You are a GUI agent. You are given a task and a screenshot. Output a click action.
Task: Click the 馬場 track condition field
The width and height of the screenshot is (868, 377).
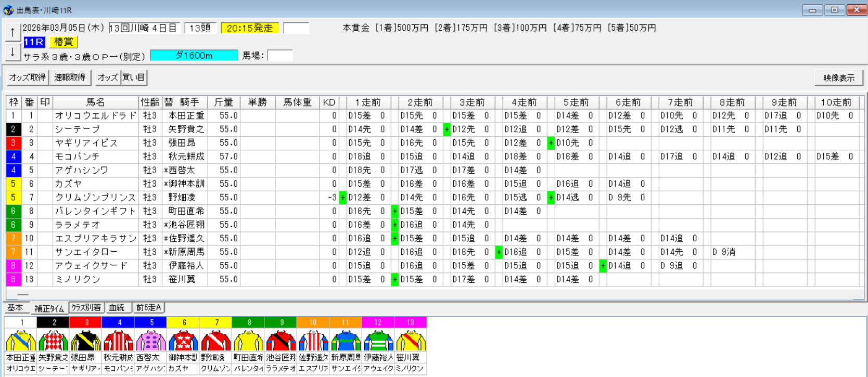pyautogui.click(x=280, y=56)
